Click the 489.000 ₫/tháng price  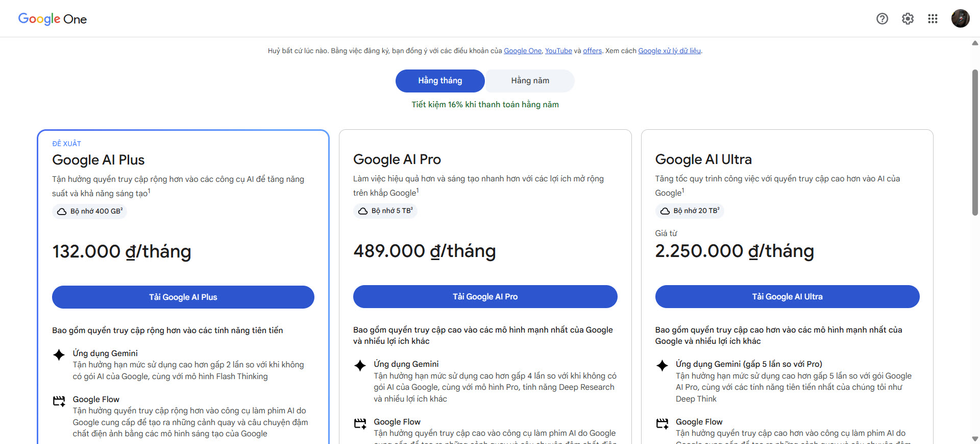[x=425, y=251]
